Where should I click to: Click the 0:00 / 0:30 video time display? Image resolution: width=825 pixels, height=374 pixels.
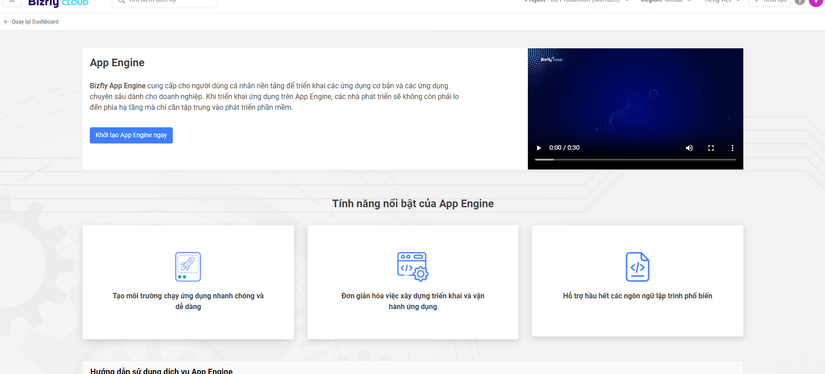pos(564,148)
